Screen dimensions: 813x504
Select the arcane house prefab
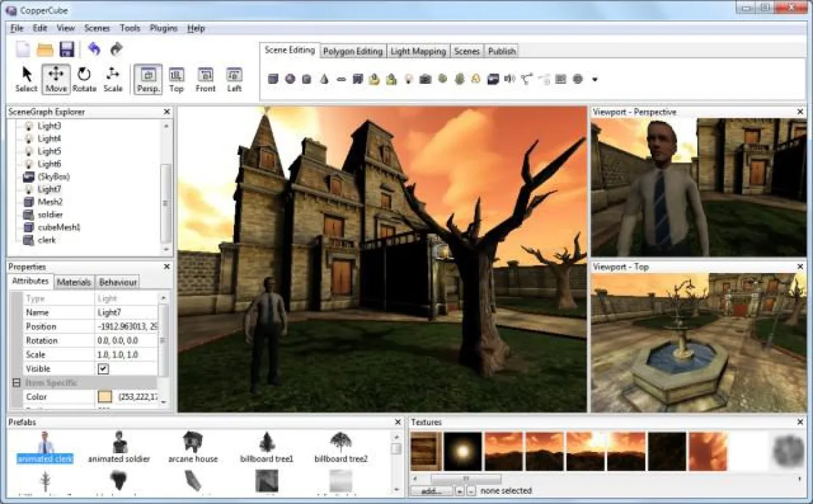point(193,446)
